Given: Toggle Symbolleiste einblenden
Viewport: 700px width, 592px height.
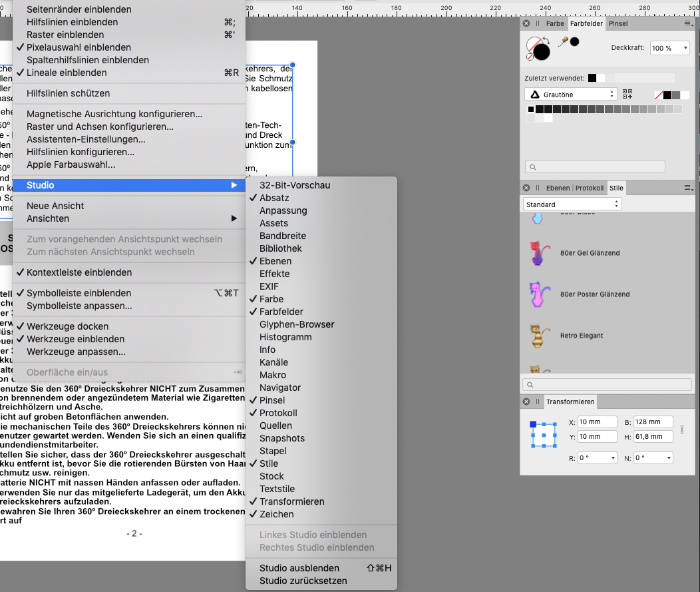Looking at the screenshot, I should point(79,293).
